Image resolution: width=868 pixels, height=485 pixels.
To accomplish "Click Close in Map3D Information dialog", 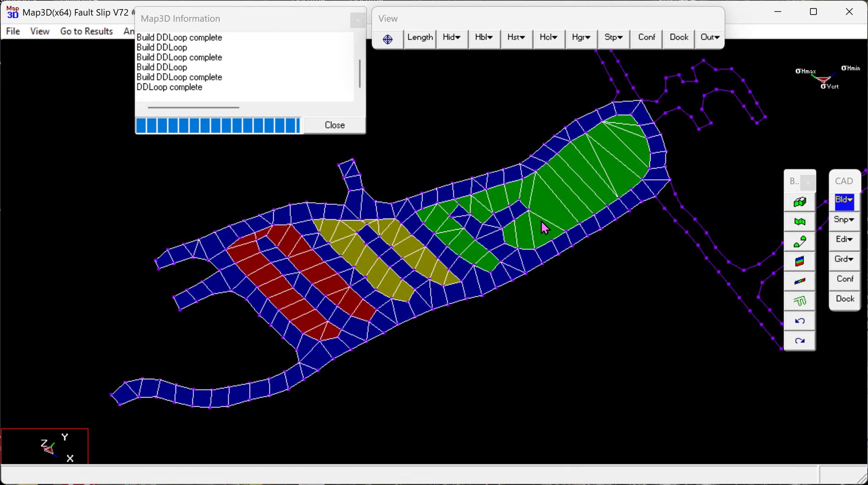I will coord(335,125).
